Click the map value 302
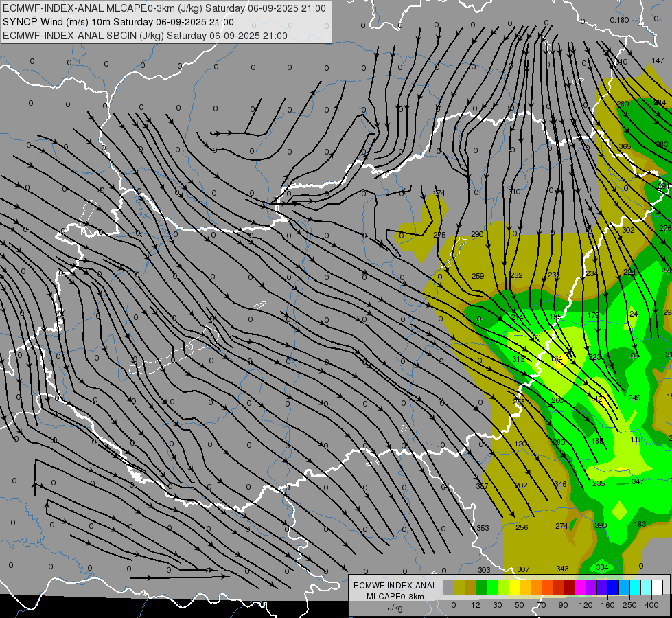 pos(628,230)
